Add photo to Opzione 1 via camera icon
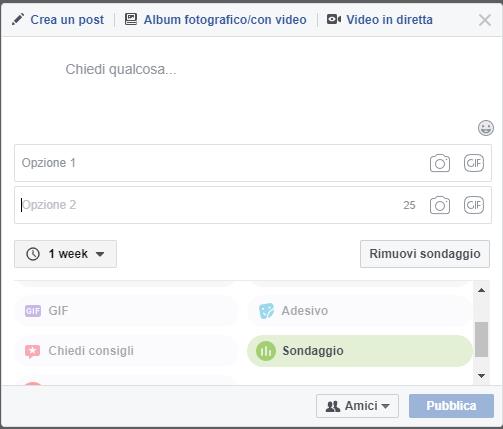 pyautogui.click(x=440, y=163)
